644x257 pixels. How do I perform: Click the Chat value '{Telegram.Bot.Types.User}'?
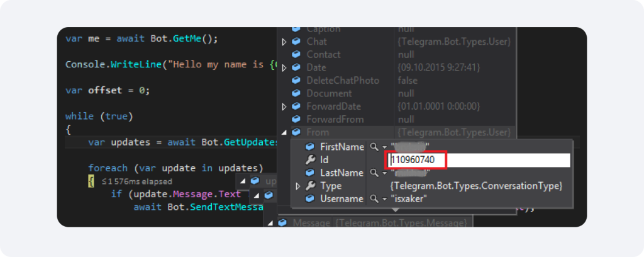[x=454, y=42]
